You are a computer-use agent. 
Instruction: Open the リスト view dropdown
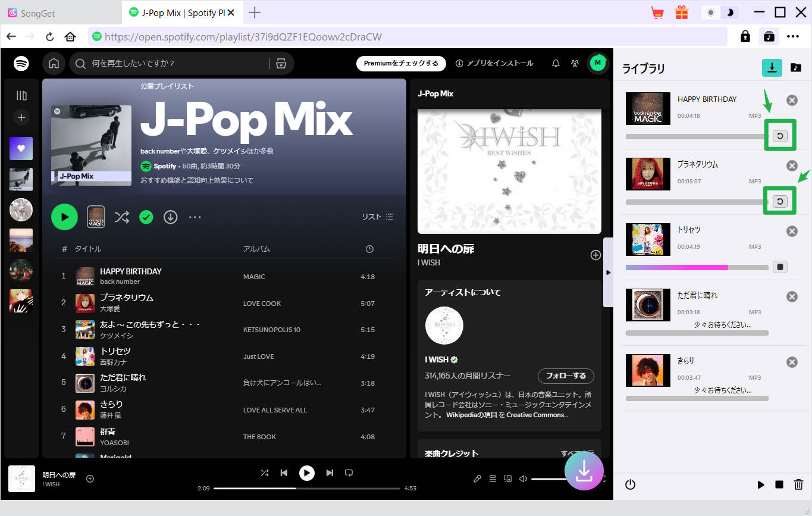coord(378,217)
